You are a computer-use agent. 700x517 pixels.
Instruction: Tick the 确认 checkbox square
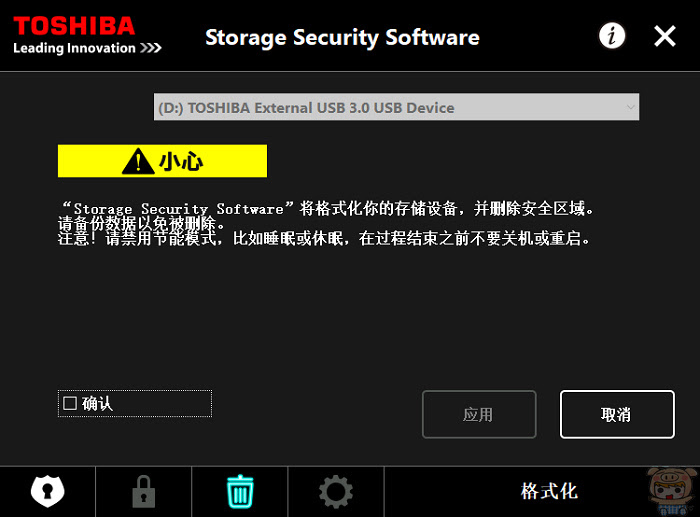point(70,403)
